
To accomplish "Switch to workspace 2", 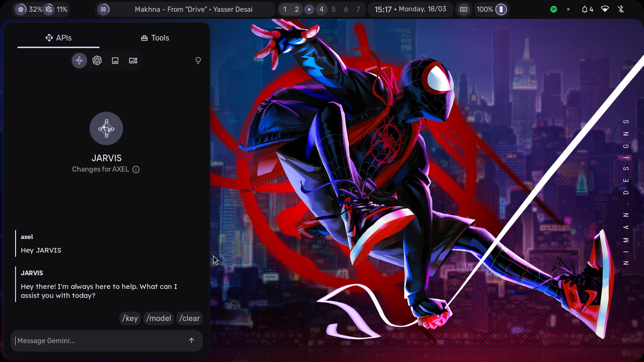I will click(x=297, y=9).
